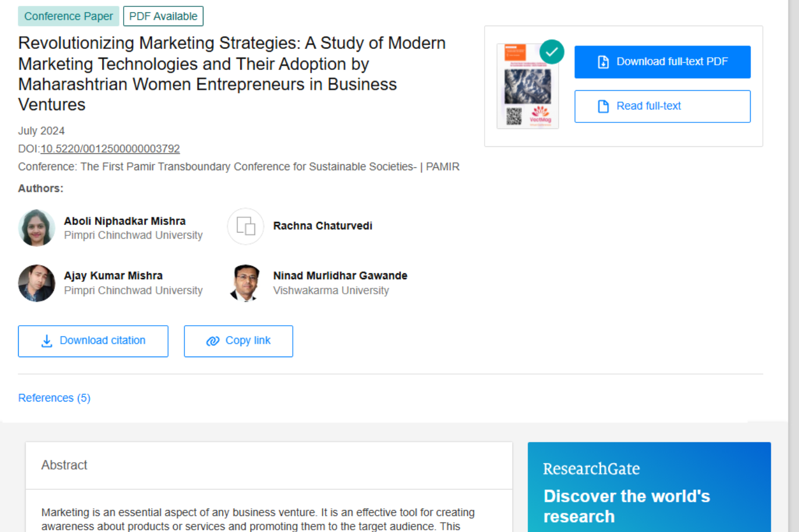Click the document icon in Read full-text
This screenshot has height=532, width=799.
click(x=604, y=106)
